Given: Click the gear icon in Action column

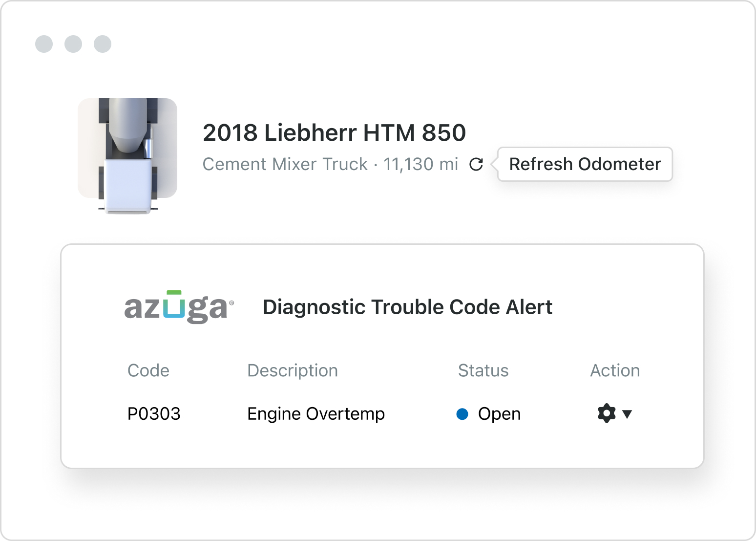Looking at the screenshot, I should [606, 413].
